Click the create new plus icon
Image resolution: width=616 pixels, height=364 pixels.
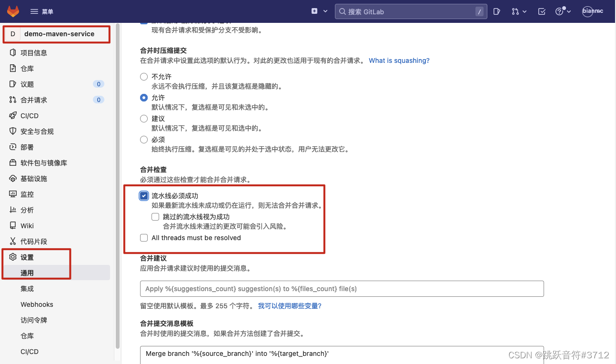coord(314,11)
